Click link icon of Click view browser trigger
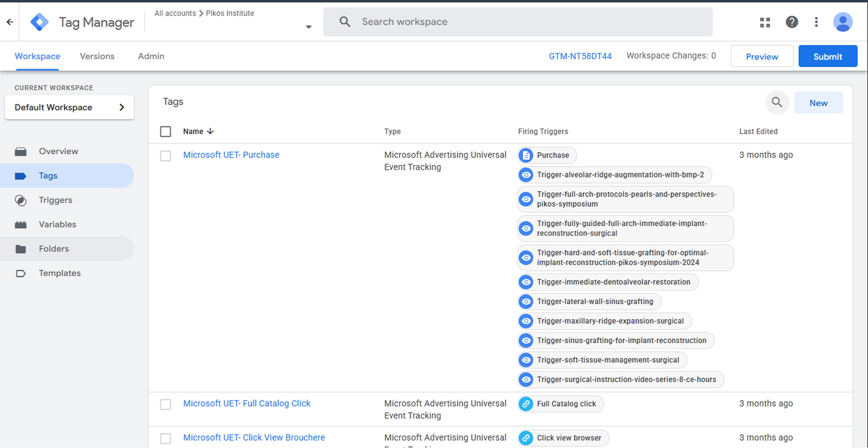 tap(526, 438)
